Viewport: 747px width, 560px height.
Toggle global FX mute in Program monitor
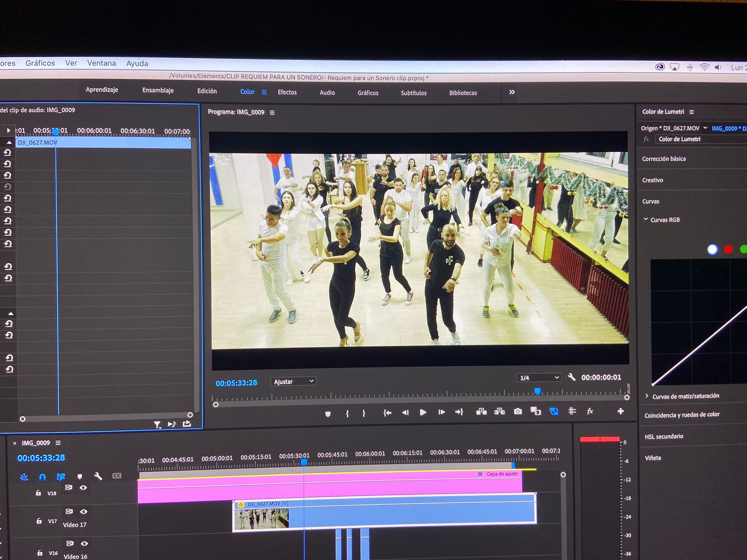pyautogui.click(x=590, y=411)
